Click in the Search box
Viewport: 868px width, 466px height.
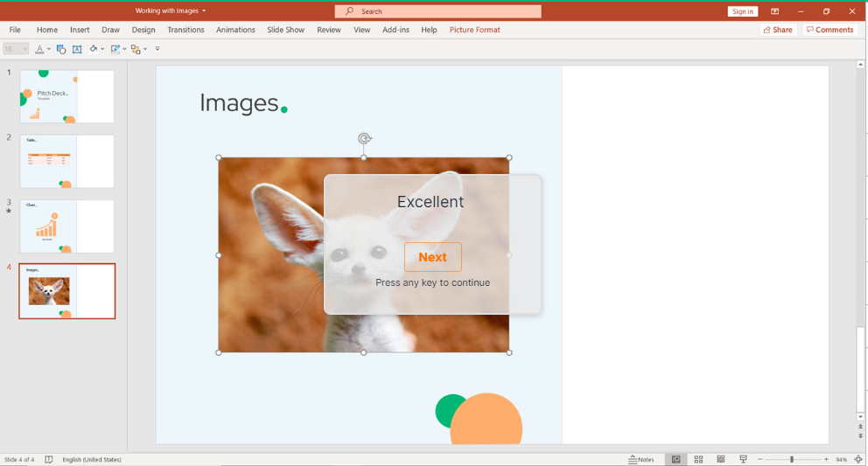pos(437,11)
